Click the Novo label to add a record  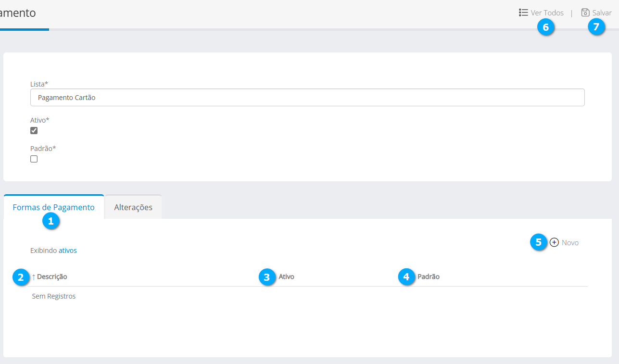pyautogui.click(x=570, y=243)
